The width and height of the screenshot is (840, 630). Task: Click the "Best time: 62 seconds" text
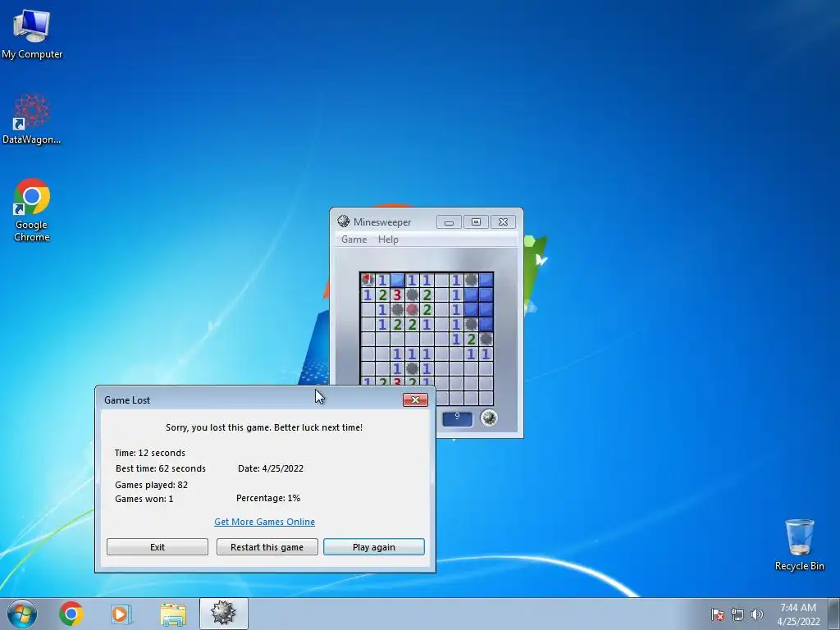point(161,468)
